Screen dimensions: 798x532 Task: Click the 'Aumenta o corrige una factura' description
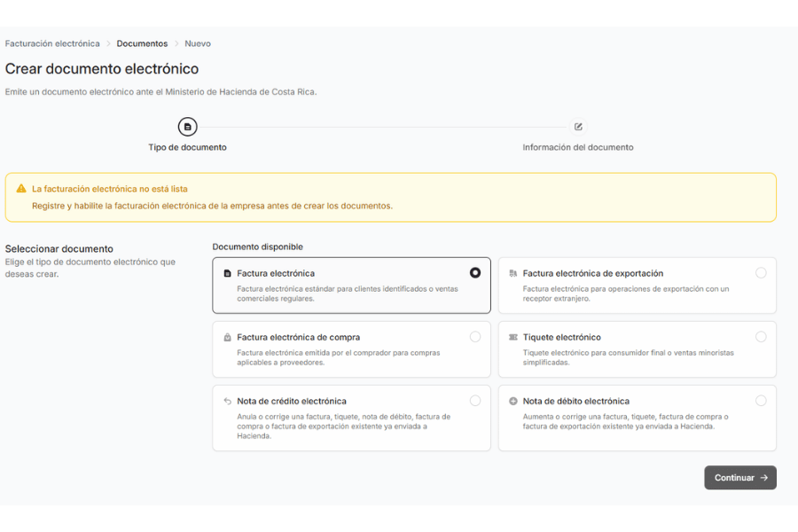(625, 421)
